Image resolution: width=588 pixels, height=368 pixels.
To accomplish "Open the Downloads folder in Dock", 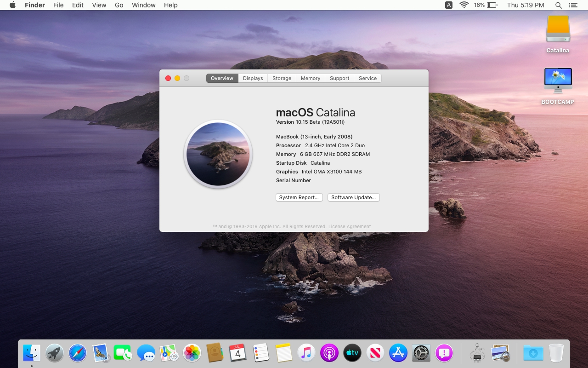I will 533,353.
